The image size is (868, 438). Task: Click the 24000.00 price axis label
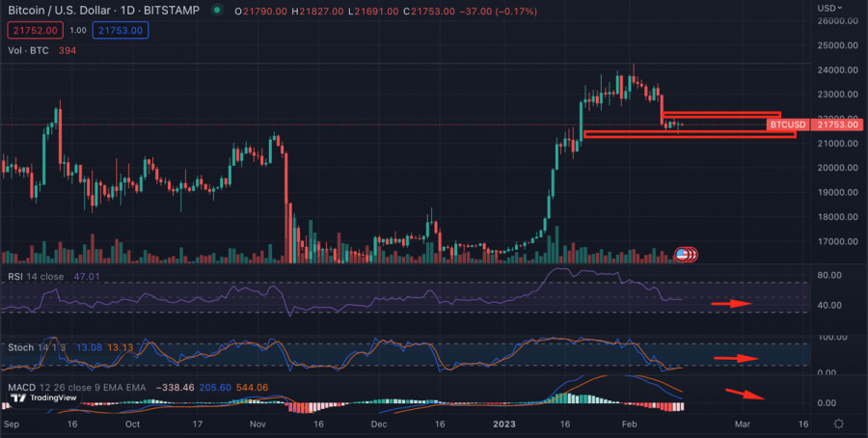pos(837,69)
